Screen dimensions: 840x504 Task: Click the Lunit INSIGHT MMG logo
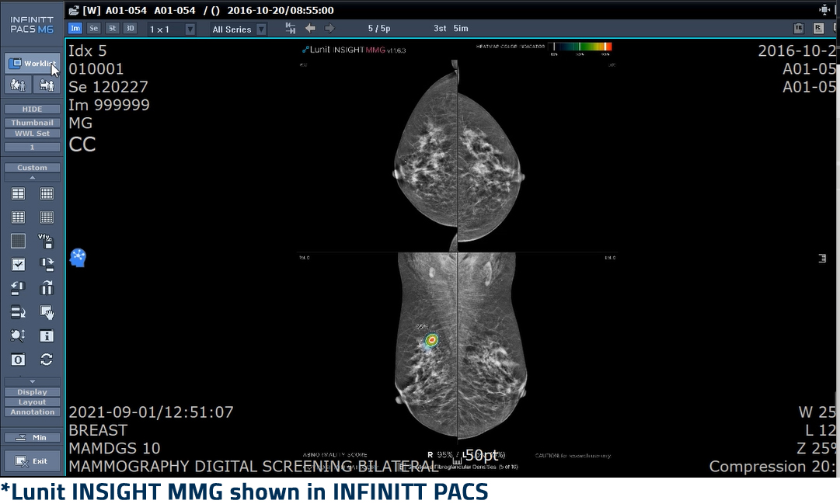[x=354, y=50]
